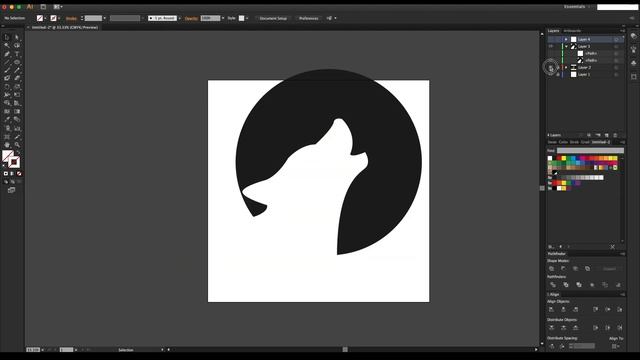Toggle the lock on Layer 1
This screenshot has width=640, height=360.
(x=558, y=75)
